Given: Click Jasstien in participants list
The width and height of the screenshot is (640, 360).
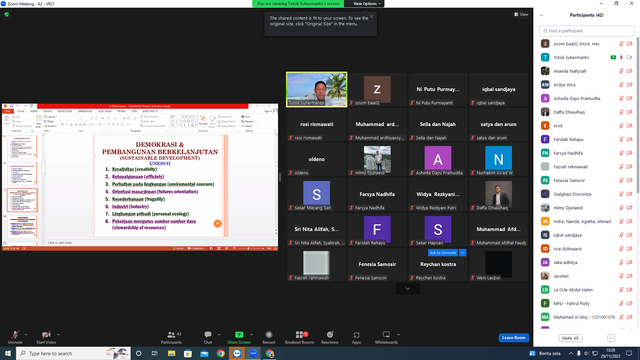Looking at the screenshot, I should click(x=587, y=276).
